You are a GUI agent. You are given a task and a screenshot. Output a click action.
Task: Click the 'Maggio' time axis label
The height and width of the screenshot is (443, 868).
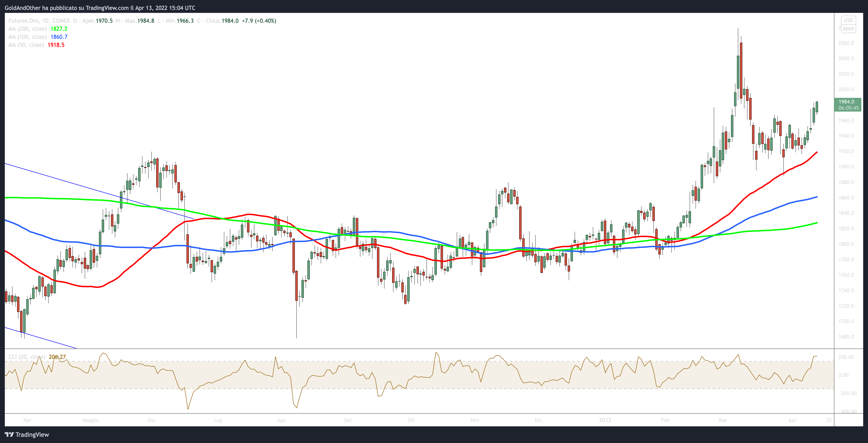(91, 420)
